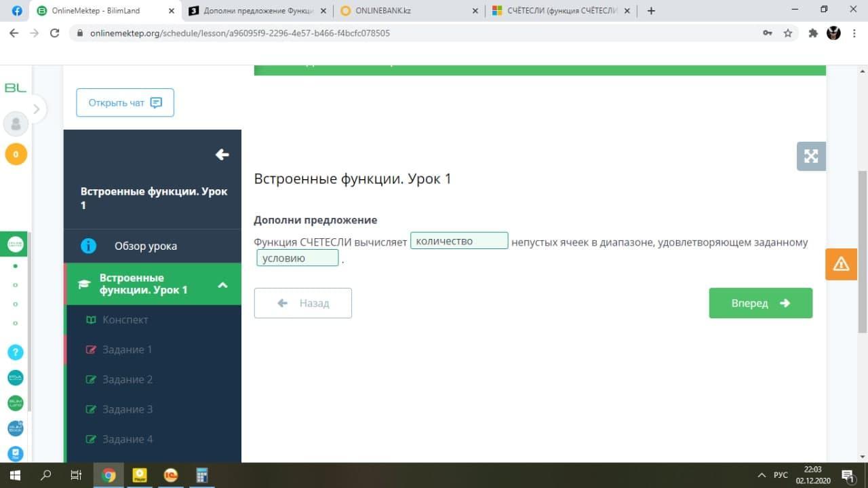Click the blue question mark help icon
Viewport: 868px width, 488px height.
(15, 352)
